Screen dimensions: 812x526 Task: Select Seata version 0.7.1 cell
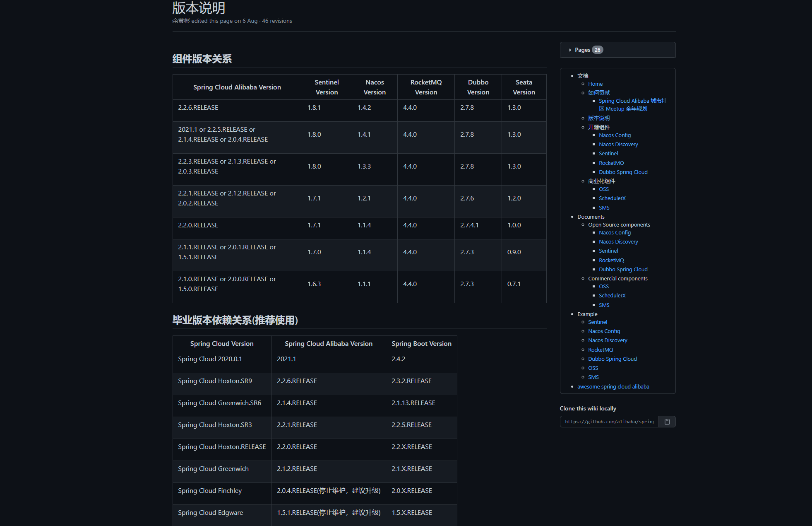click(524, 287)
